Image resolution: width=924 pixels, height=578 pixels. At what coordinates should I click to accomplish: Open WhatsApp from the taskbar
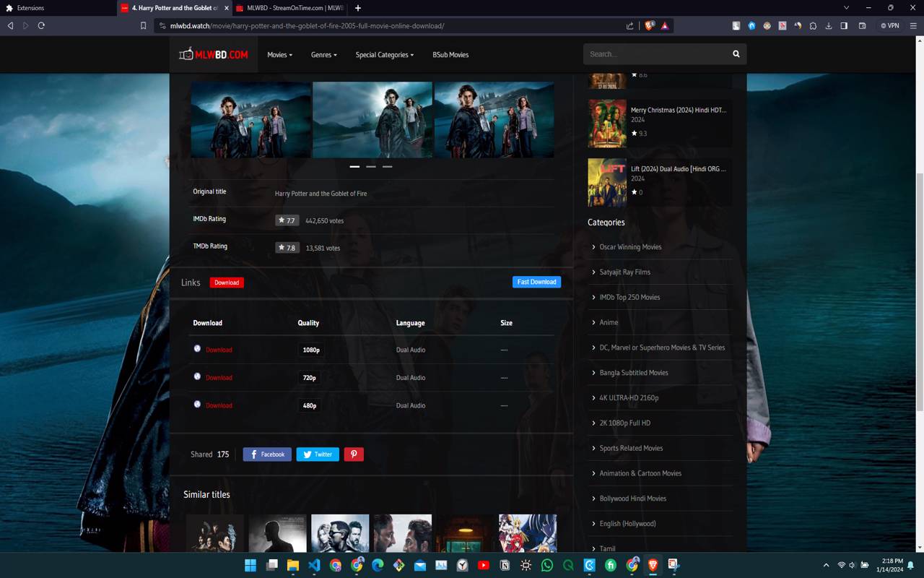547,565
